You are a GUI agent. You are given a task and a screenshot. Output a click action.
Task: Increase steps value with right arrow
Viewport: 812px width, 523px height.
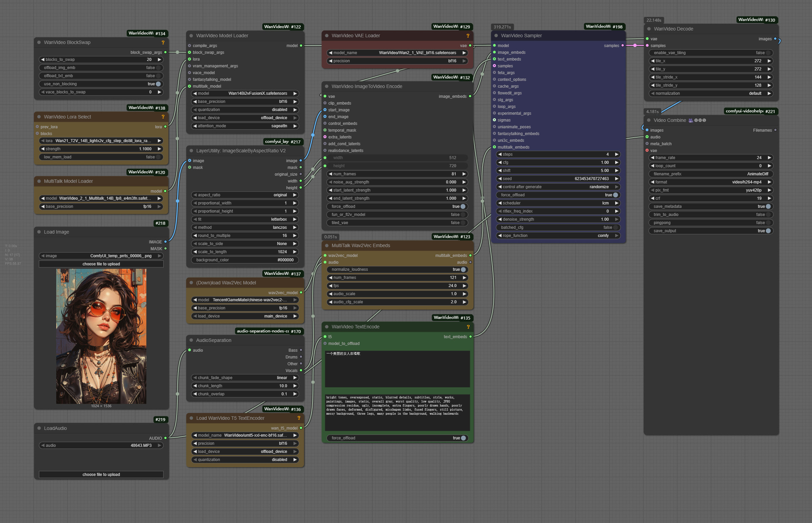point(616,154)
